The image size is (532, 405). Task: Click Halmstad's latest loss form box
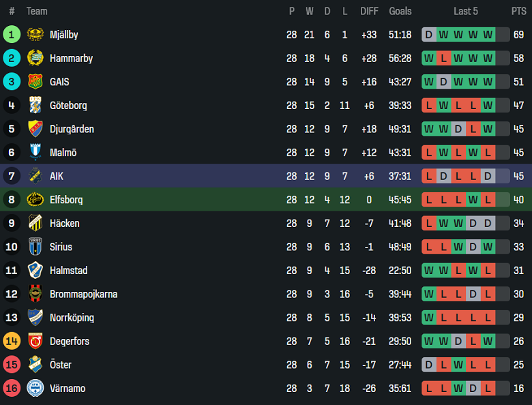tap(488, 271)
